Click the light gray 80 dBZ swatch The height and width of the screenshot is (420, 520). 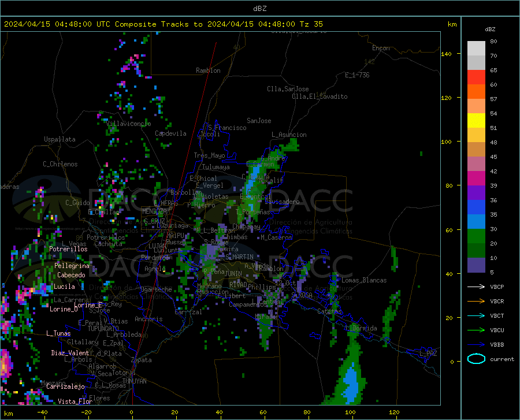pyautogui.click(x=476, y=48)
